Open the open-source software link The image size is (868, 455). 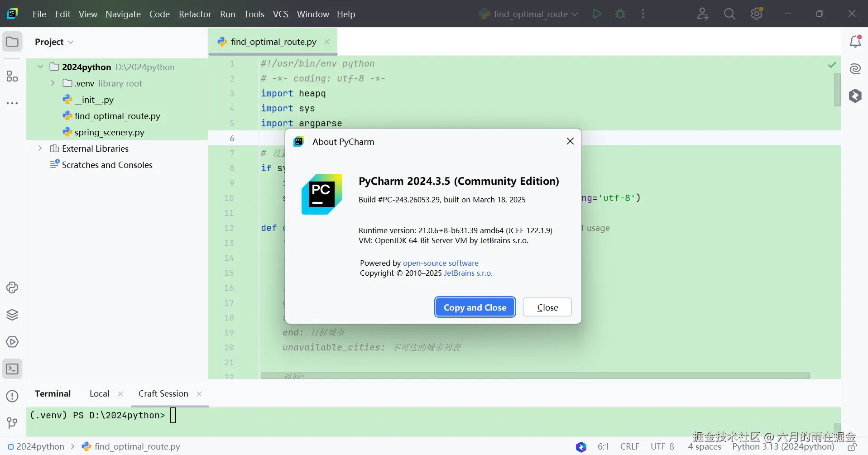pyautogui.click(x=441, y=263)
